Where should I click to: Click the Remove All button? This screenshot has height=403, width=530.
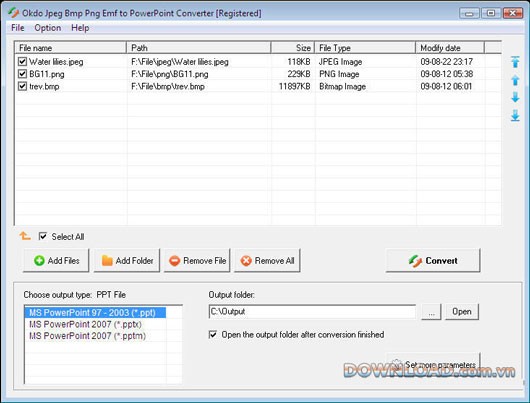click(x=267, y=260)
